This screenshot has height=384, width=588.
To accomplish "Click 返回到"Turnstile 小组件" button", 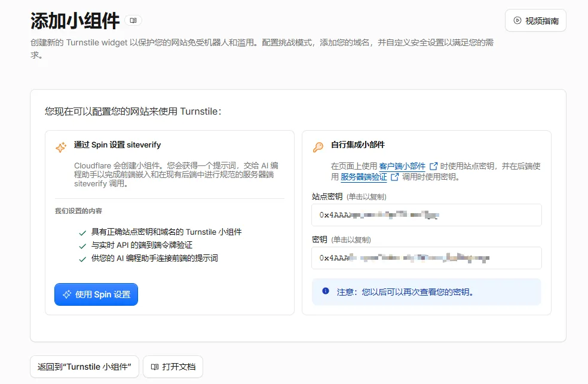I will 84,367.
